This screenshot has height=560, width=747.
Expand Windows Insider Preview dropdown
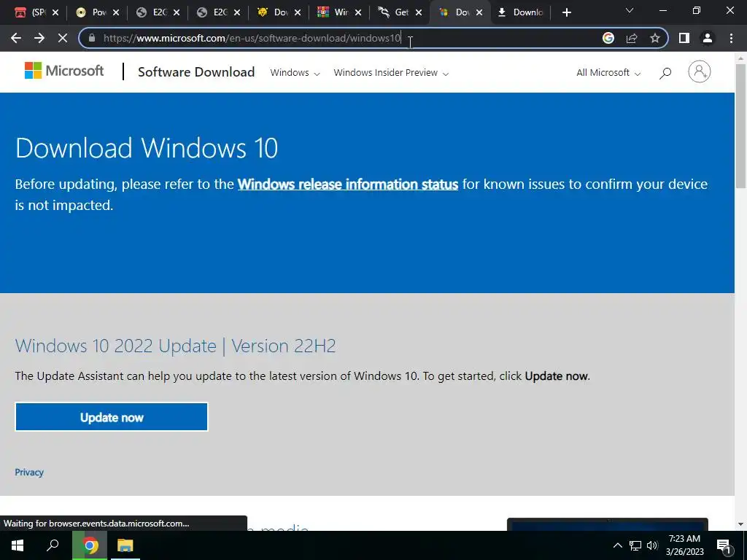(x=391, y=73)
